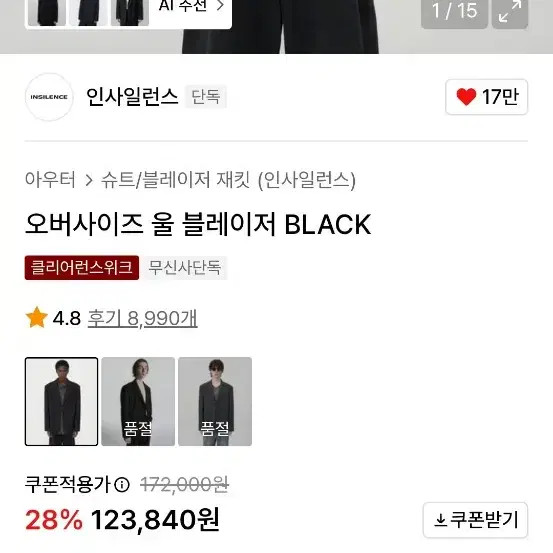The image size is (553, 553).
Task: Tap the 쿠폰받기 button
Action: point(475,520)
